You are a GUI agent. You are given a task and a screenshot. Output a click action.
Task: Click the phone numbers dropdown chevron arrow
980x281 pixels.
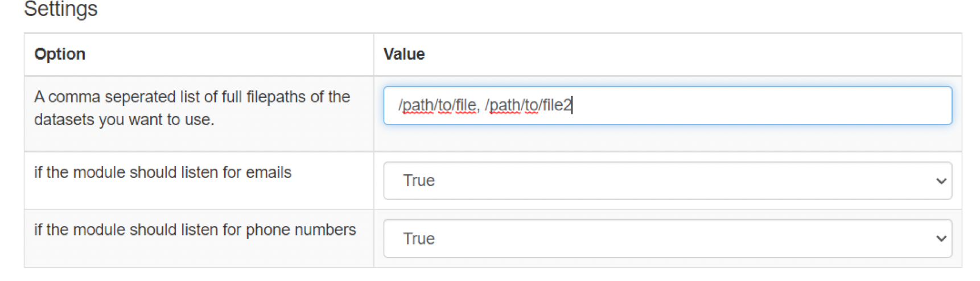pyautogui.click(x=941, y=239)
